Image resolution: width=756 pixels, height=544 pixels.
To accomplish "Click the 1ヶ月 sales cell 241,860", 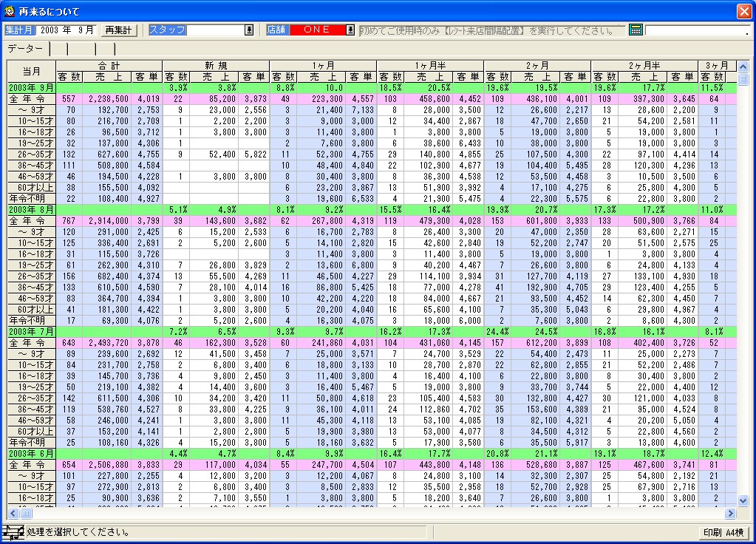I will [x=321, y=343].
